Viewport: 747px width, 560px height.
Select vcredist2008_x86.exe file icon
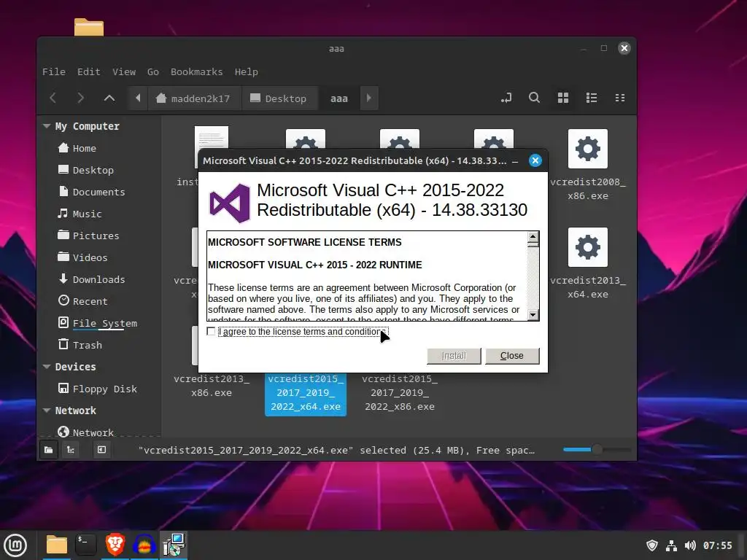(588, 149)
